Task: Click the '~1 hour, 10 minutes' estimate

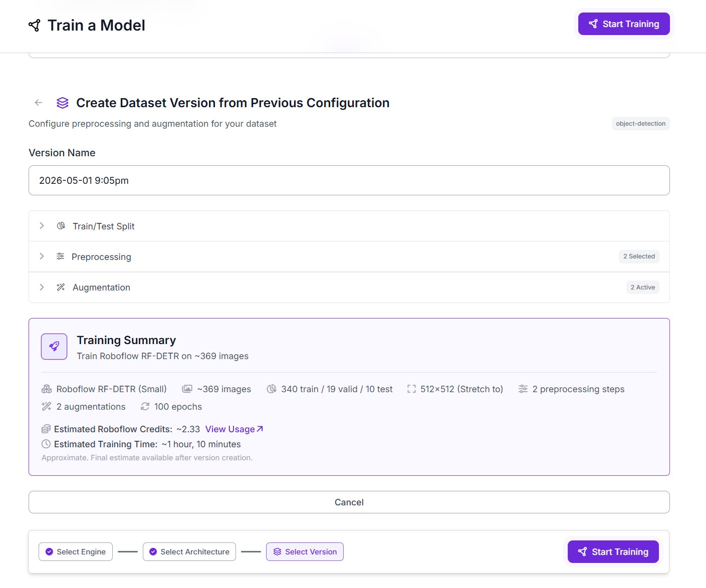Action: point(201,444)
